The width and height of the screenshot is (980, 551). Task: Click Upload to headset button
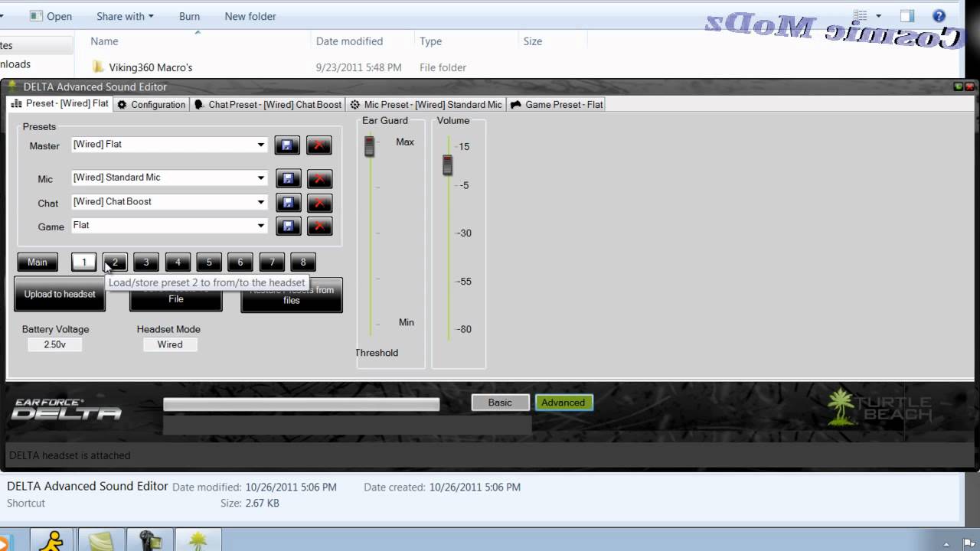60,294
